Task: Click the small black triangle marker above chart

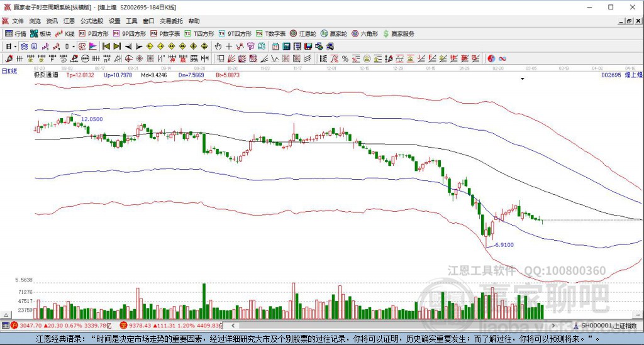Action: [523, 79]
